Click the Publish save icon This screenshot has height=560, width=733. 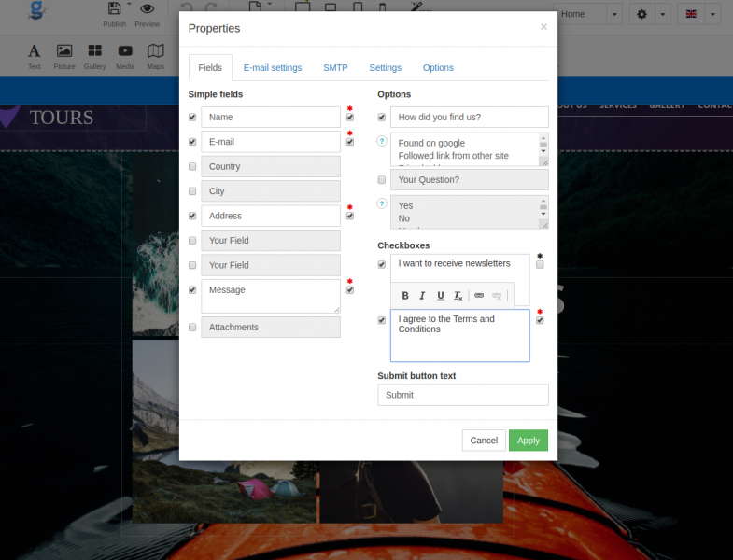tap(114, 8)
